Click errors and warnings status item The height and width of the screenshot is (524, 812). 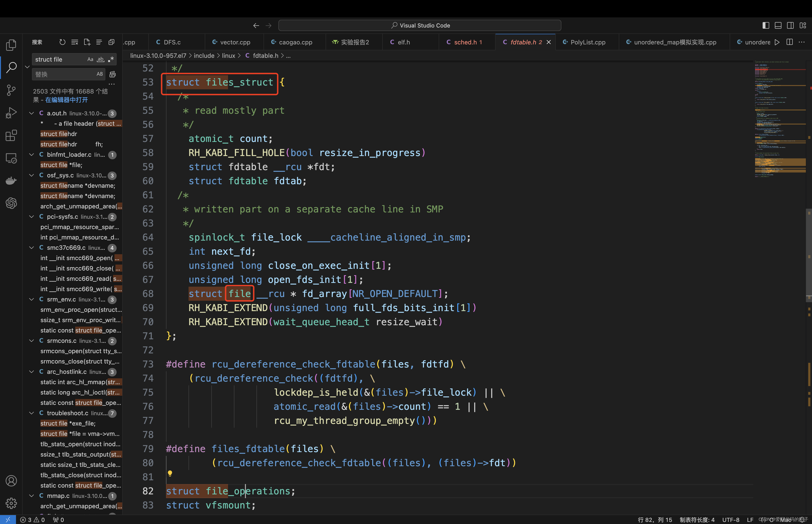pyautogui.click(x=32, y=520)
